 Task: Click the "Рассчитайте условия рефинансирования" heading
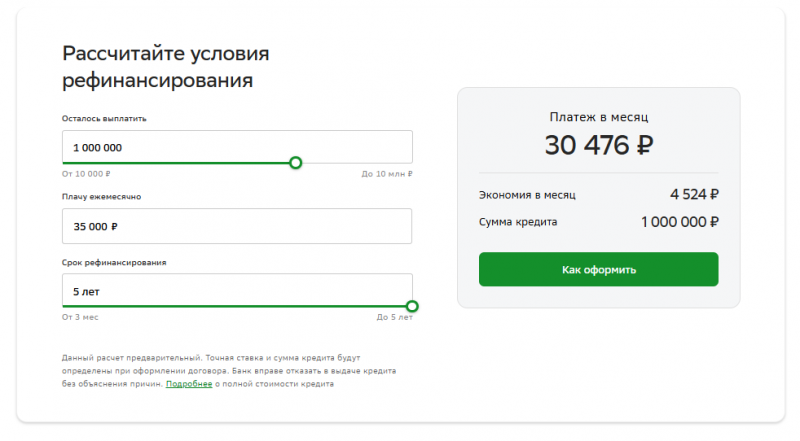point(166,66)
